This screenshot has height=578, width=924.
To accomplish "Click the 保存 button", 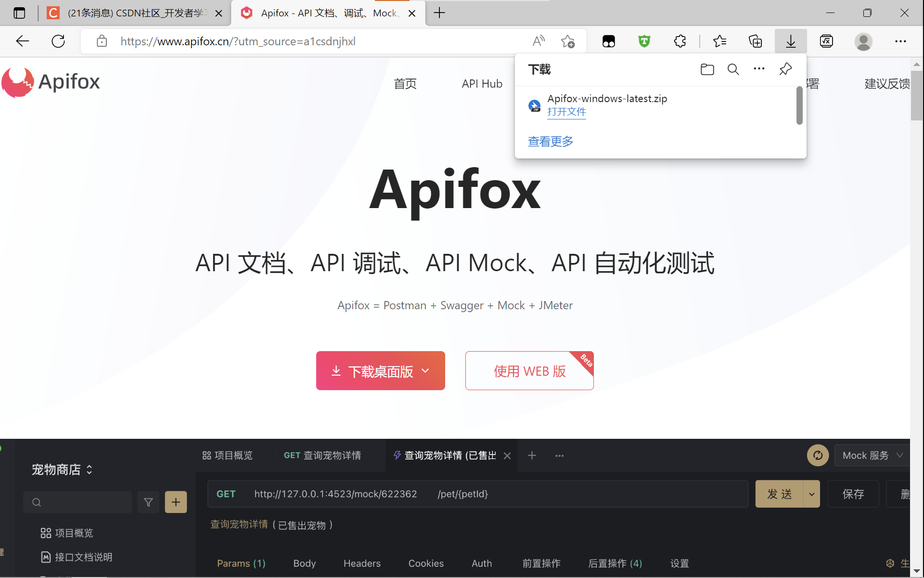I will tap(853, 494).
